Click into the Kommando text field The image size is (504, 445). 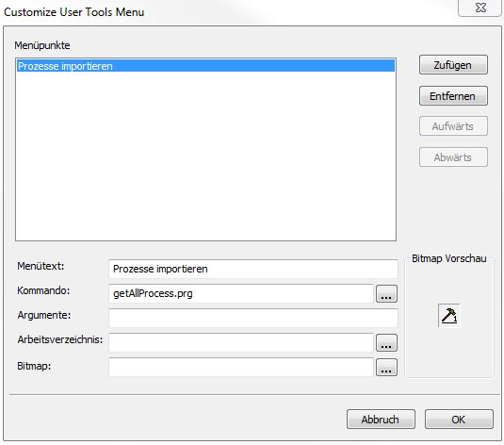[x=241, y=293]
